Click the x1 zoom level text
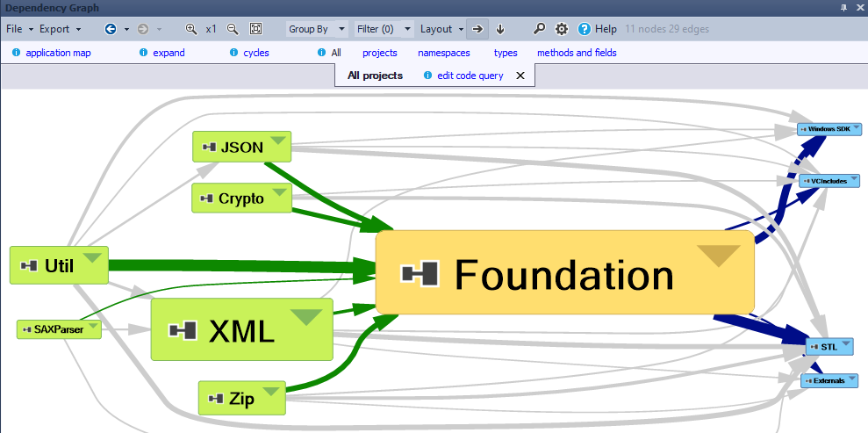The image size is (868, 433). click(x=211, y=29)
